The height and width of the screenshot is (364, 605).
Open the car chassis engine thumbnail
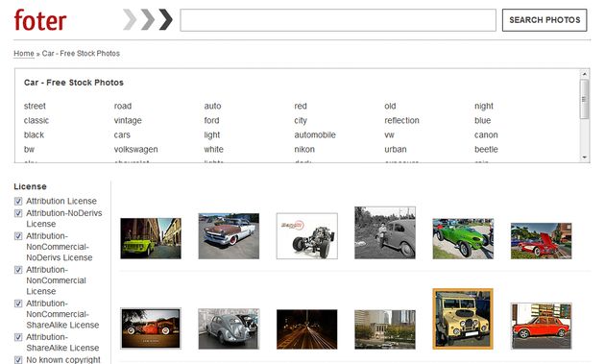pyautogui.click(x=307, y=236)
